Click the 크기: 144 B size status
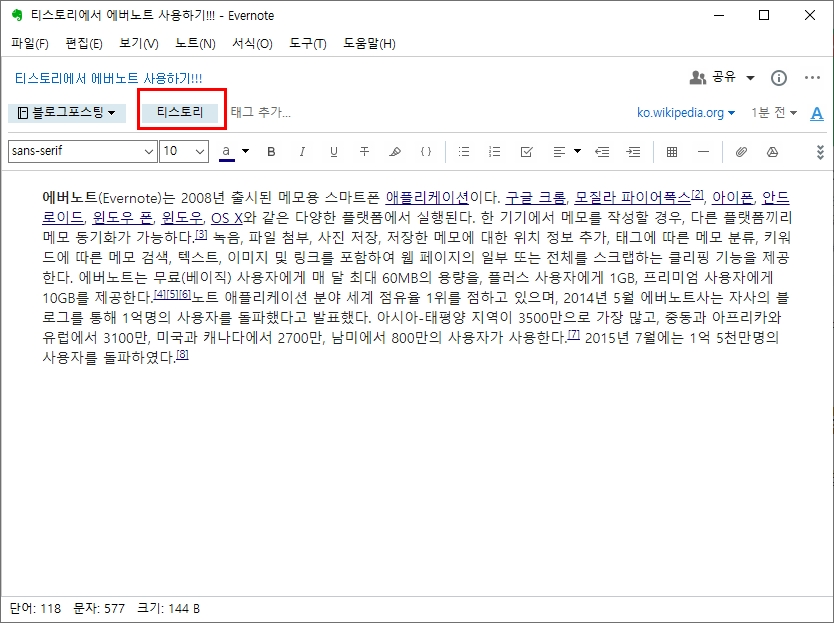 (x=169, y=608)
